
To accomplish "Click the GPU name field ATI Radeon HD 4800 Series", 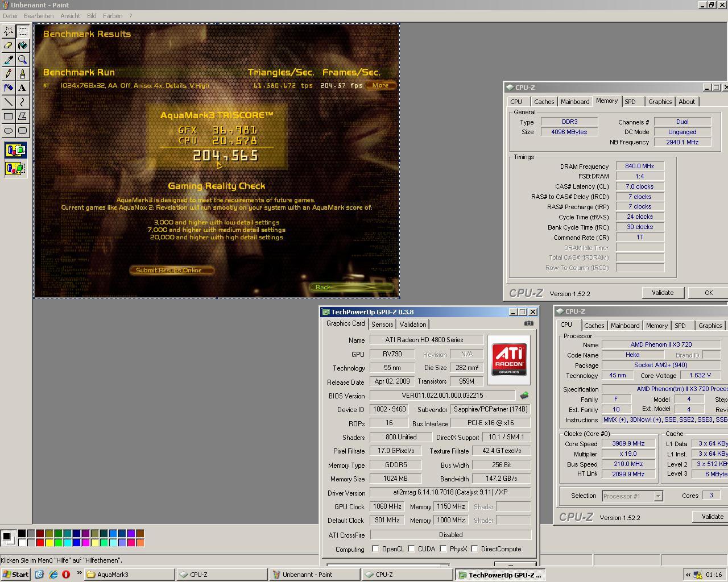I will [x=427, y=340].
